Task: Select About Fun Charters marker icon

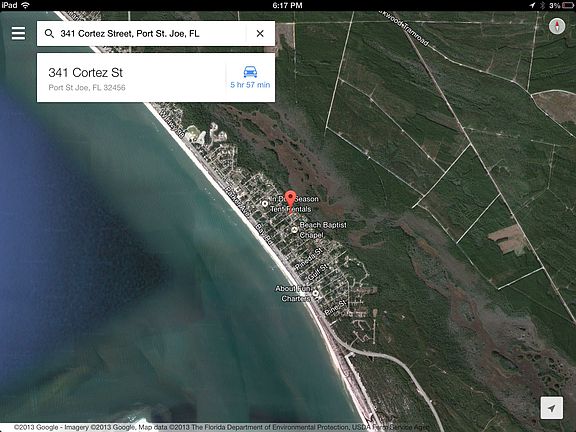Action: click(x=315, y=293)
